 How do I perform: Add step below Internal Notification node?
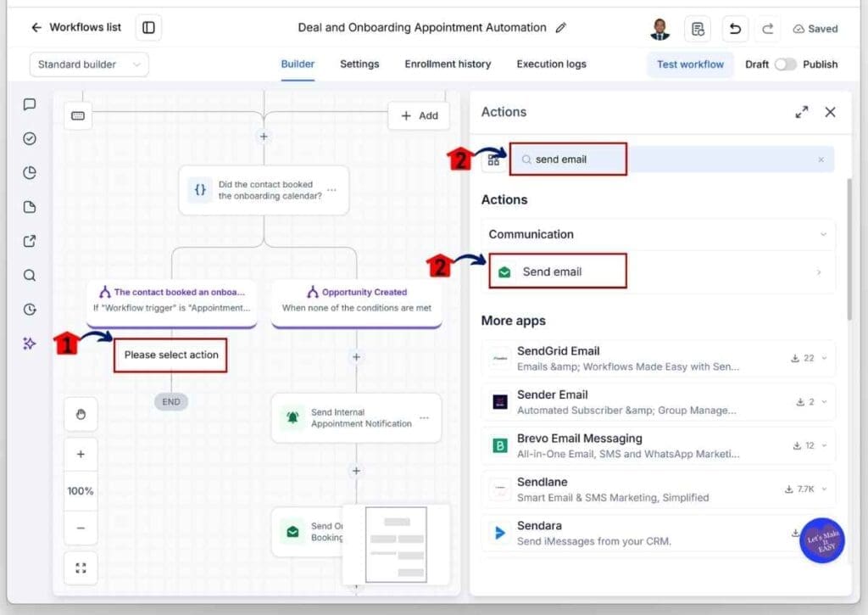point(357,471)
